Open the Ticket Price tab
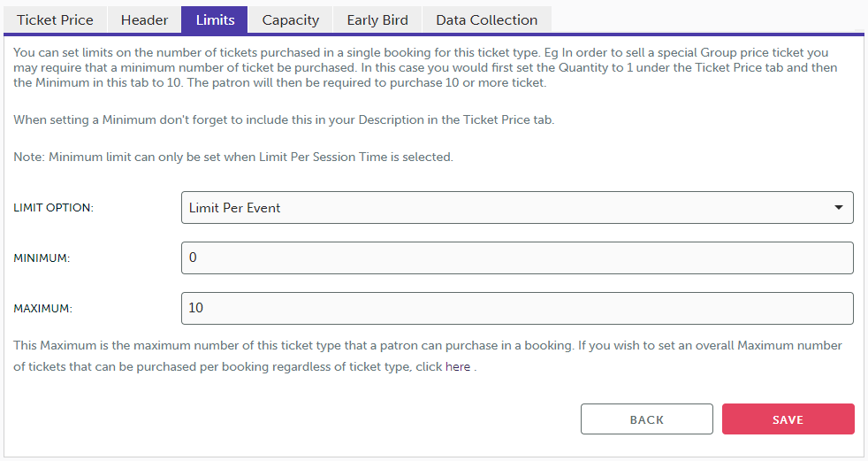868x461 pixels. pyautogui.click(x=55, y=19)
